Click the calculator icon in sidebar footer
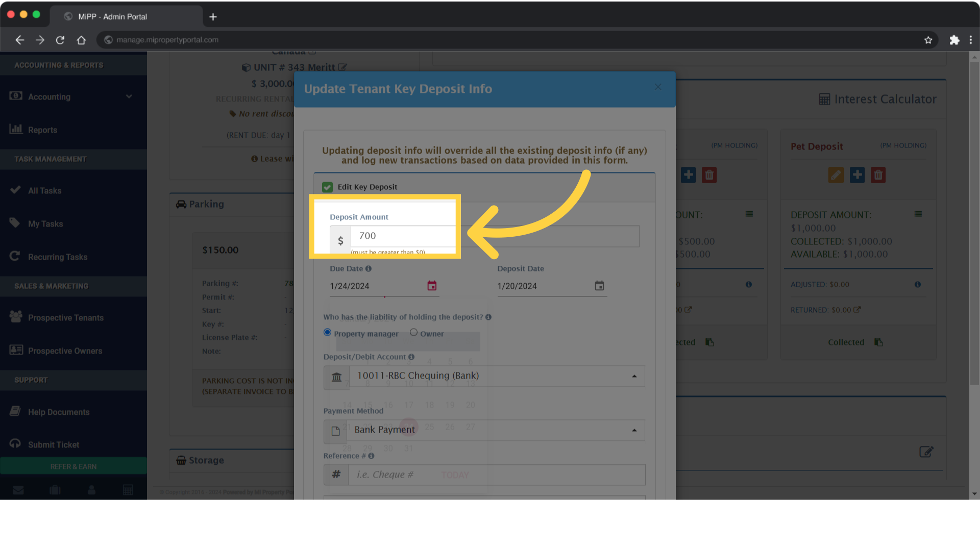This screenshot has height=551, width=980. [128, 490]
